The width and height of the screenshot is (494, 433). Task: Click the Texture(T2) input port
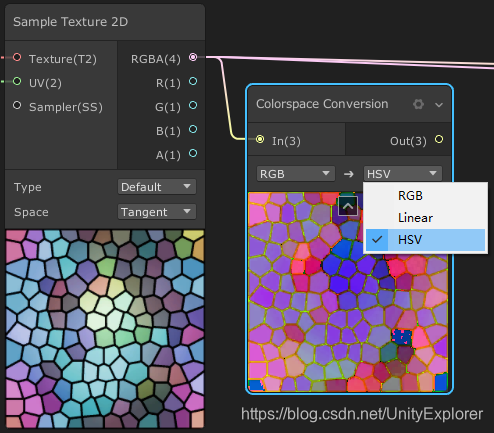(x=17, y=57)
